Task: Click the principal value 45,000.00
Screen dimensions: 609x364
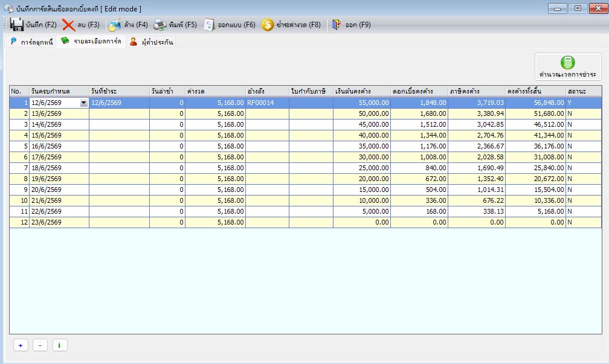Action: tap(362, 124)
